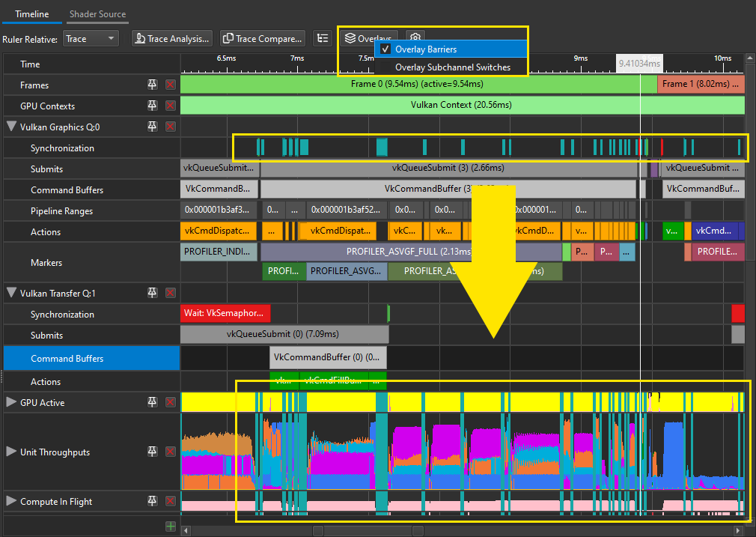The height and width of the screenshot is (537, 756).
Task: Expand the Compute In Flight row
Action: [11, 502]
